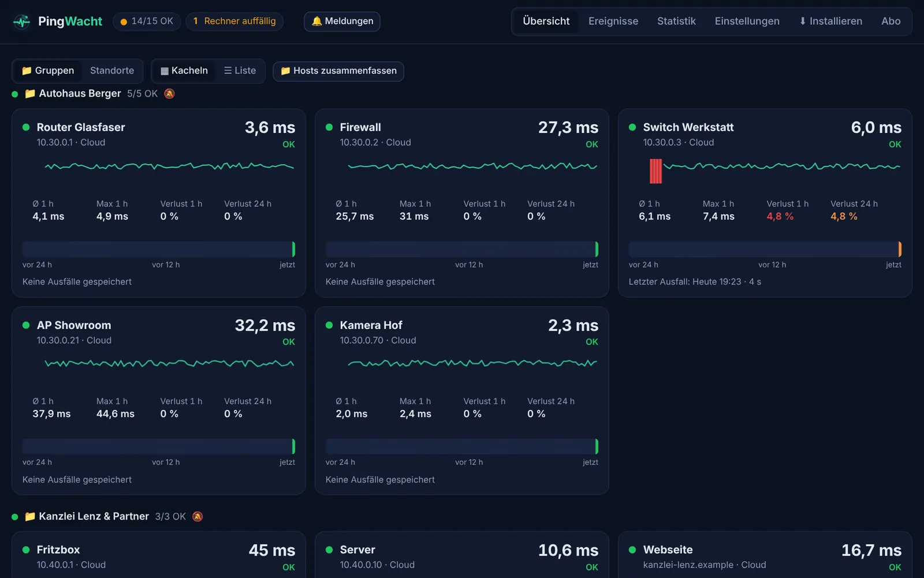This screenshot has height=578, width=924.
Task: Click Kamera Hof 24 h timeline bar
Action: 461,446
